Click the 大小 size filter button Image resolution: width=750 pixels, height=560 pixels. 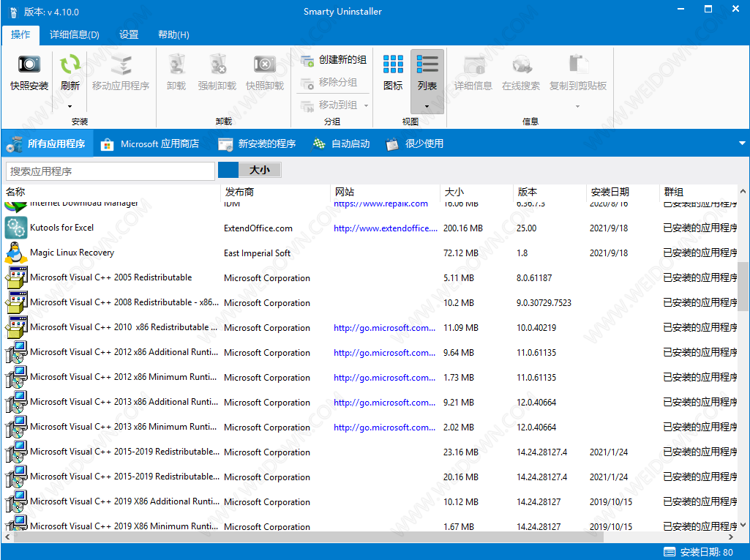tap(260, 170)
